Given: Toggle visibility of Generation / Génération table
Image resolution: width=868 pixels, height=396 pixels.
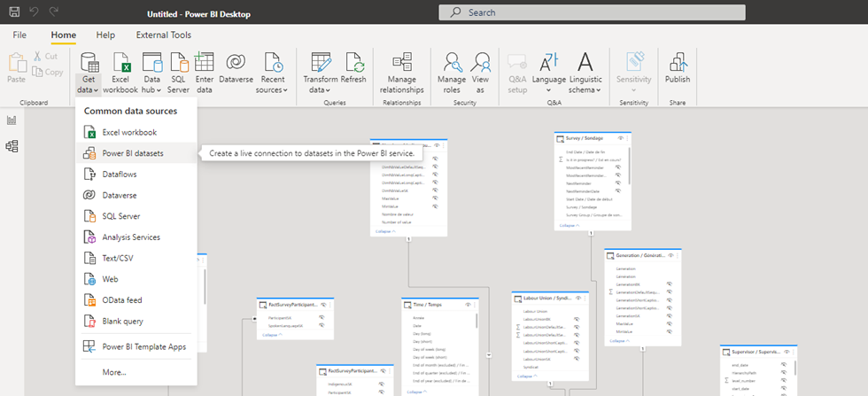Looking at the screenshot, I should click(670, 255).
